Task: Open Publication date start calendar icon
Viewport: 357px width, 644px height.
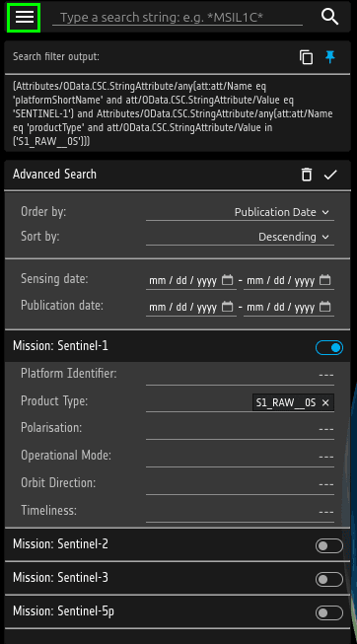Action: point(227,307)
